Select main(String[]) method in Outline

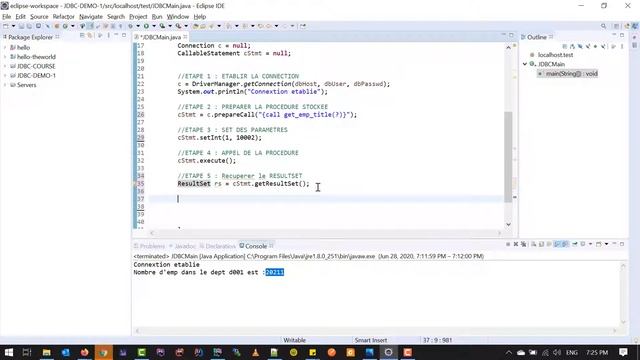point(568,74)
